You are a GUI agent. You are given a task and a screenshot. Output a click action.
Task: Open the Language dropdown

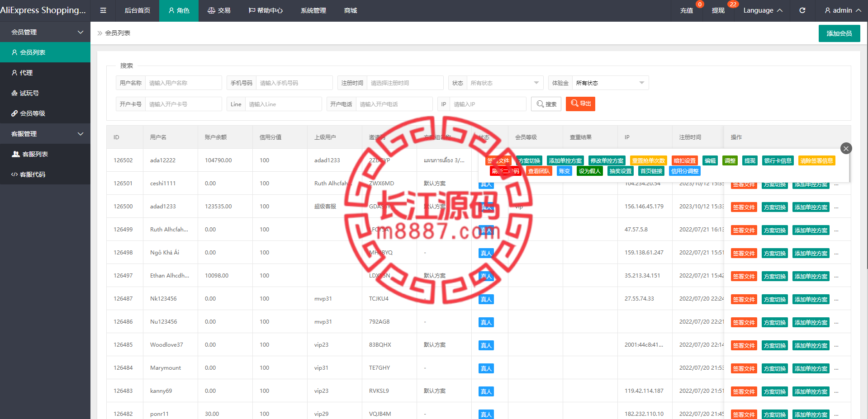(763, 10)
